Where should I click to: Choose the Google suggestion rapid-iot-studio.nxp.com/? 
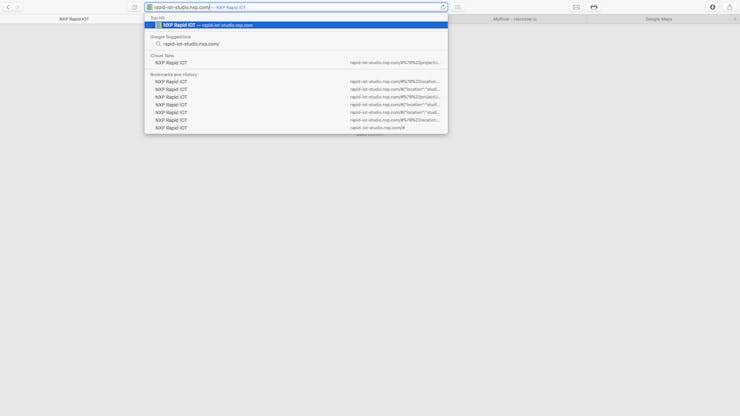(296, 44)
